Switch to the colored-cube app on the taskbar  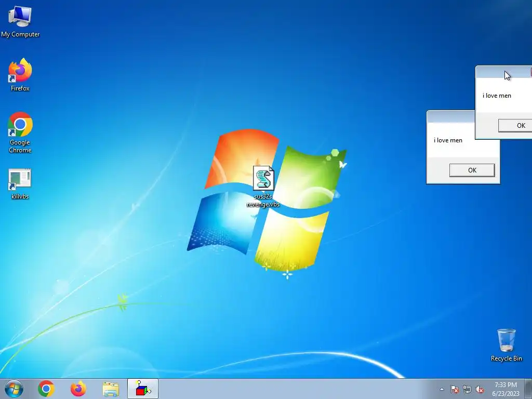(143, 389)
